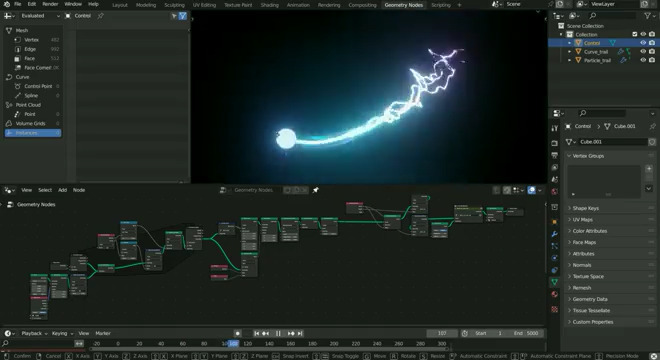This screenshot has width=660, height=360.
Task: Open the File menu
Action: tap(18, 4)
